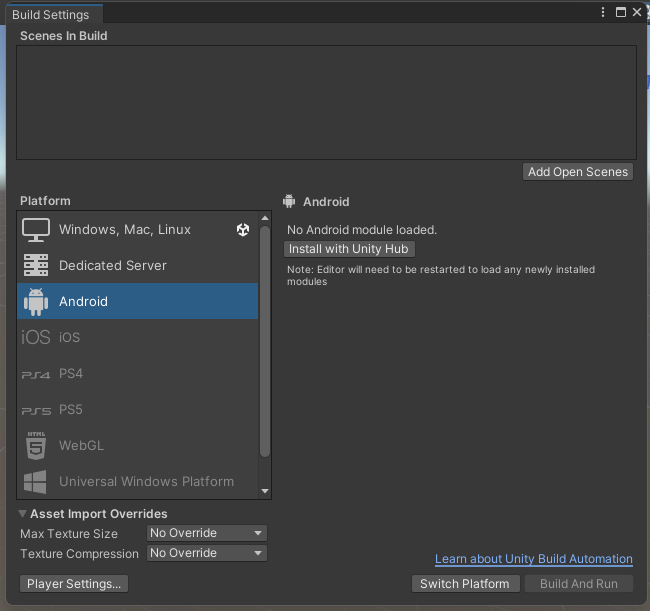Click the Android robot icon in platform list
Screen dimensions: 650x611
pos(36,302)
